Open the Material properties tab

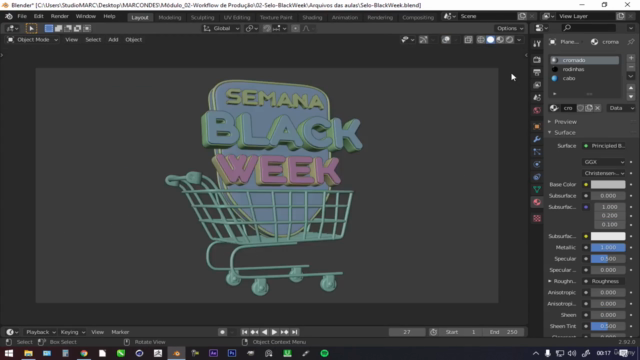[x=537, y=202]
